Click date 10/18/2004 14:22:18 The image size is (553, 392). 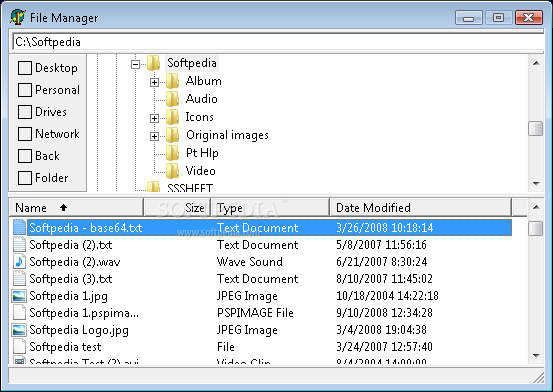coord(387,296)
